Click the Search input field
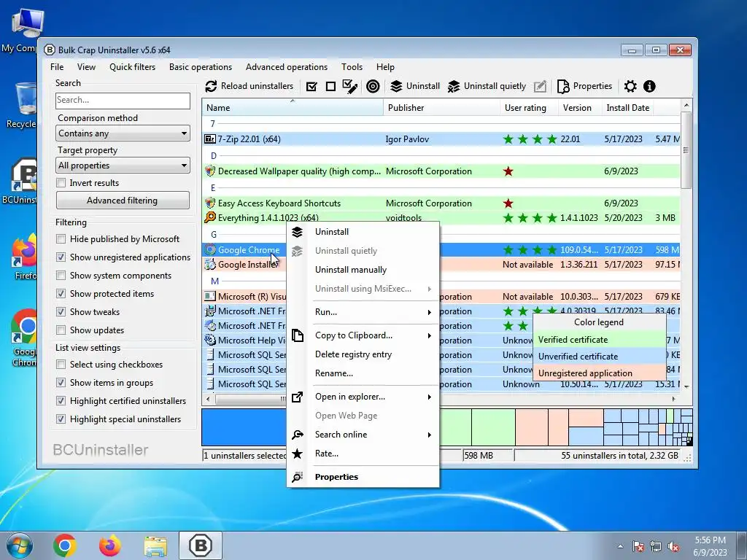747x560 pixels. coord(123,100)
